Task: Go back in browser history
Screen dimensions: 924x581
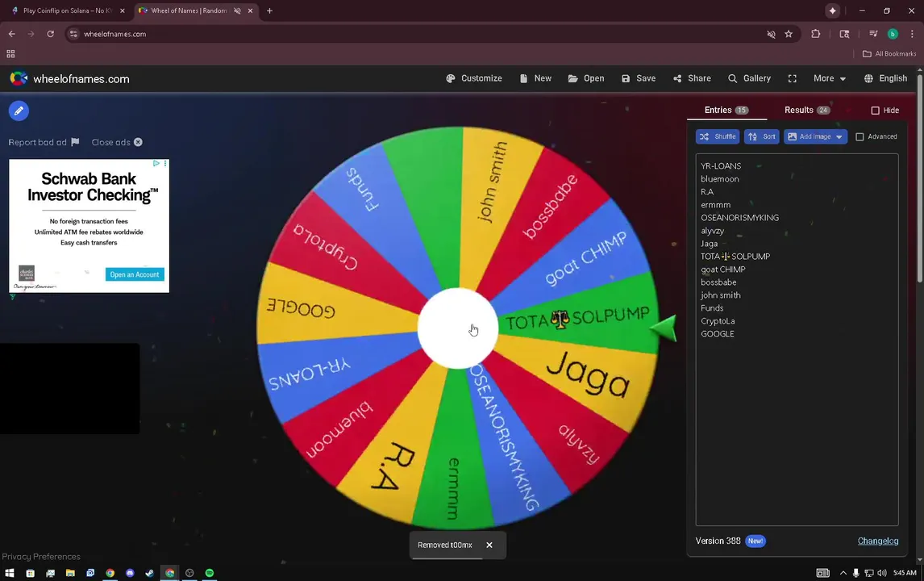Action: click(12, 34)
